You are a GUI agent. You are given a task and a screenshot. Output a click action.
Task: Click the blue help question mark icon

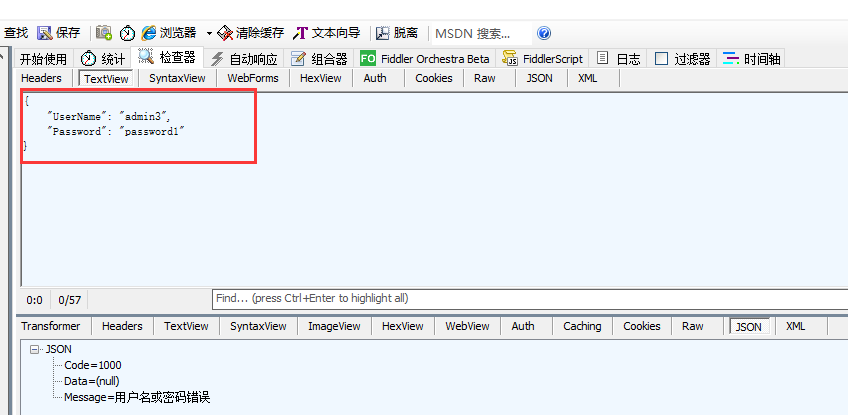click(544, 33)
